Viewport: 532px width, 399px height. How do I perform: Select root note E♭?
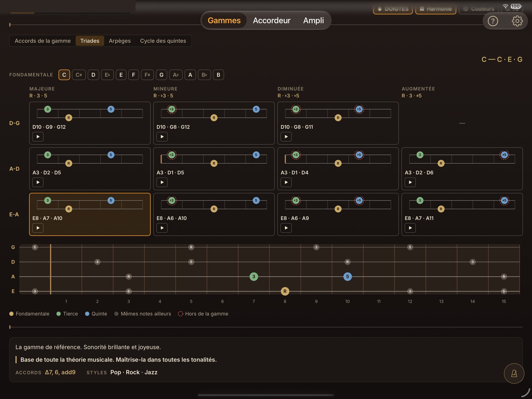(x=107, y=75)
